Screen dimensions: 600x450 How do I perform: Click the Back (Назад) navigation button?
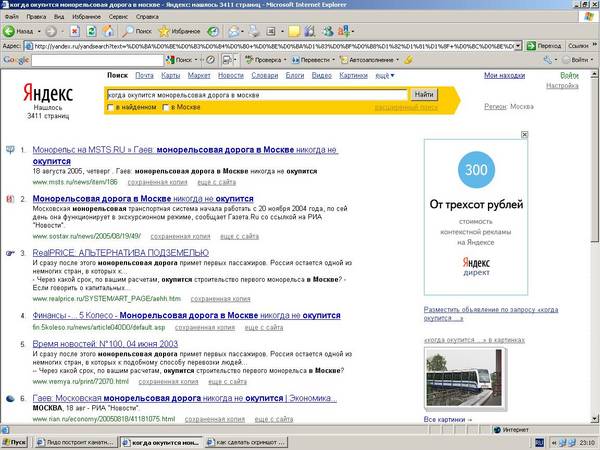18,31
